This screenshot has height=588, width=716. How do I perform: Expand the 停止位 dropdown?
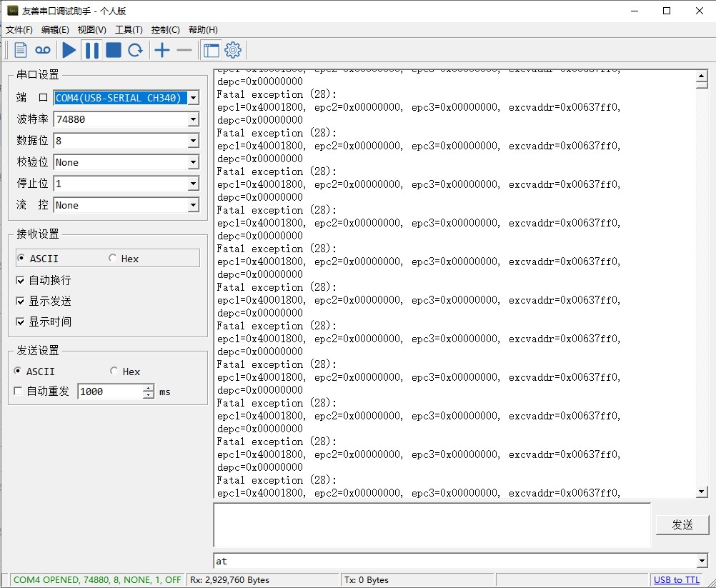click(194, 184)
